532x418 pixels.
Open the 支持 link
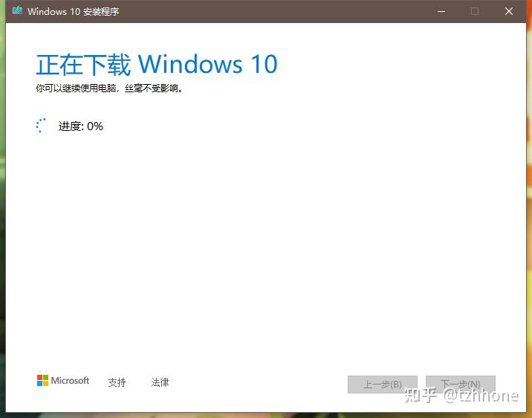coord(117,382)
